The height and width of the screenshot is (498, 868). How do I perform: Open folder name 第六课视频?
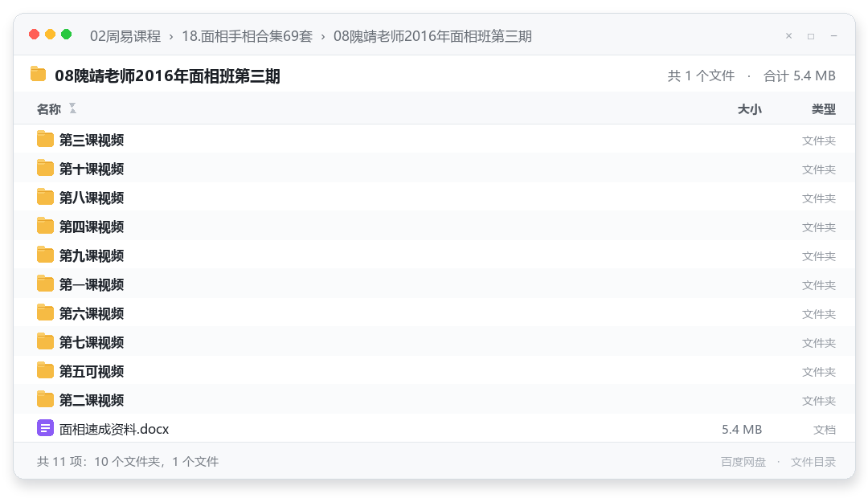click(92, 313)
